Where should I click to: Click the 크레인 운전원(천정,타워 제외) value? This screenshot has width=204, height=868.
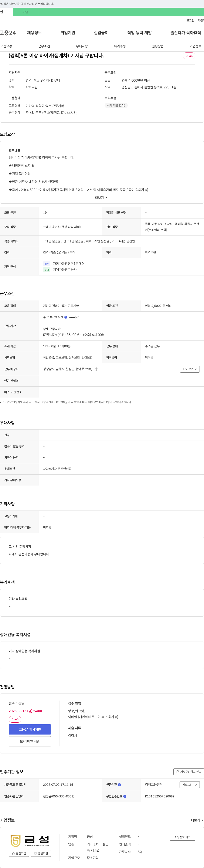(x=62, y=227)
